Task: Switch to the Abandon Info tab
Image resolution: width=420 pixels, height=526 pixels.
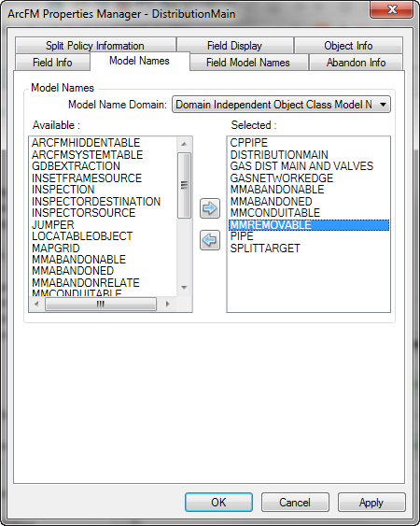Action: point(356,63)
